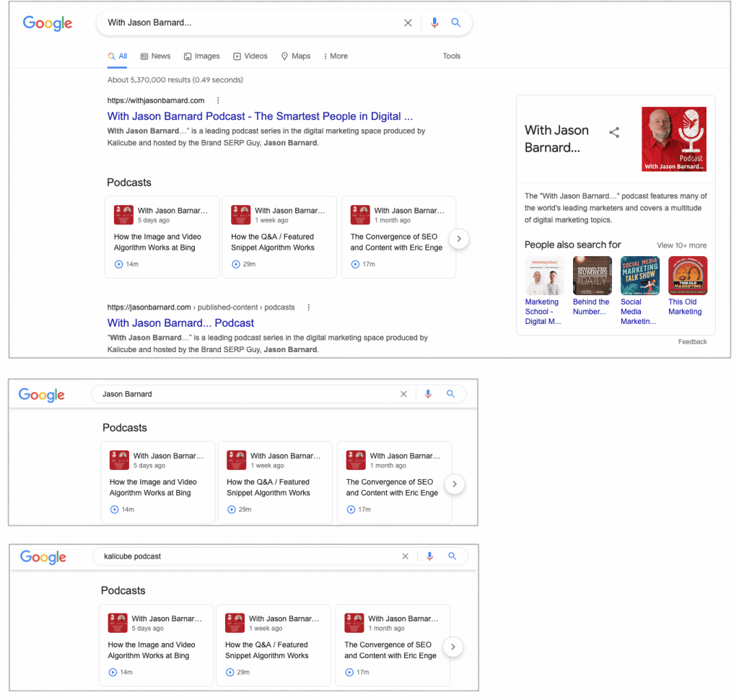Play the 14m Bing episode in the "Jason Barnard" results
Viewport: 739px width, 700px height.
click(x=115, y=509)
